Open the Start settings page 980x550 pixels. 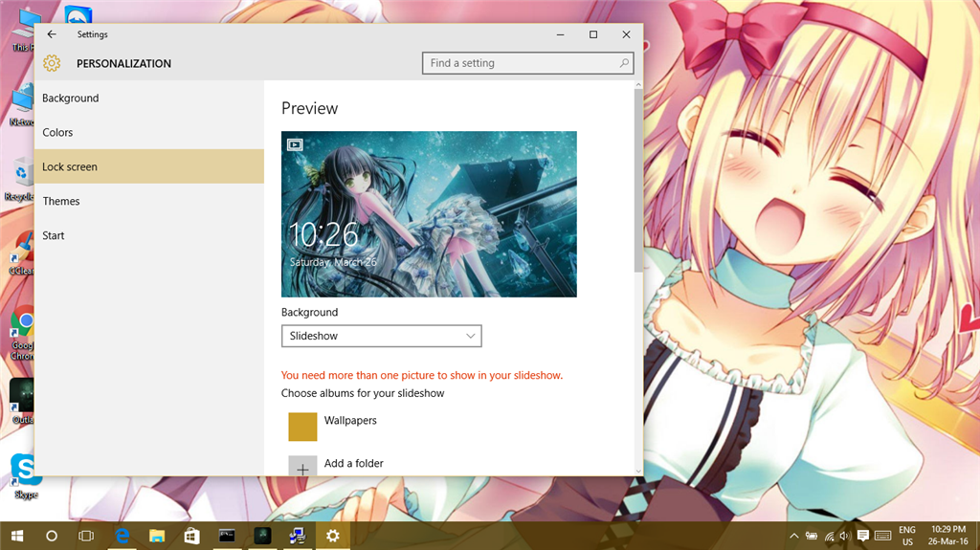(x=148, y=235)
